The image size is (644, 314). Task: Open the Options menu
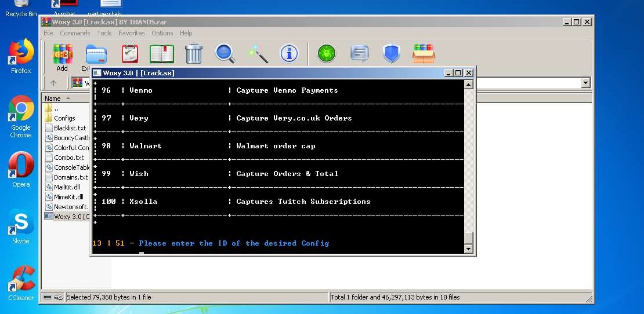pyautogui.click(x=162, y=33)
